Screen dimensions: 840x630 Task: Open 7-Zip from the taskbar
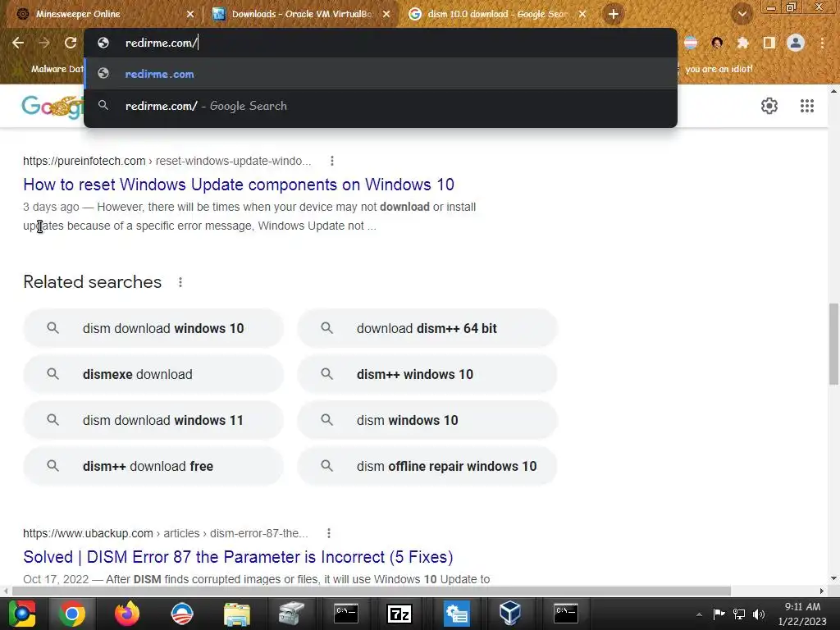click(x=399, y=614)
